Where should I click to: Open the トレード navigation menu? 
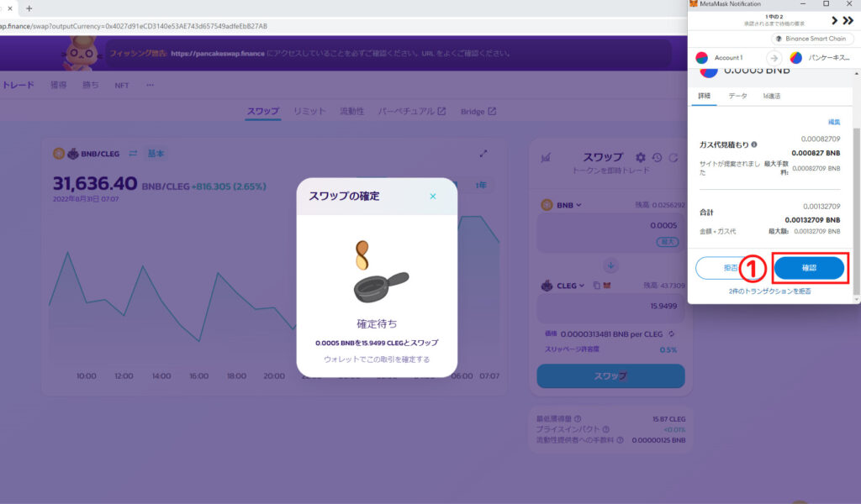click(18, 85)
